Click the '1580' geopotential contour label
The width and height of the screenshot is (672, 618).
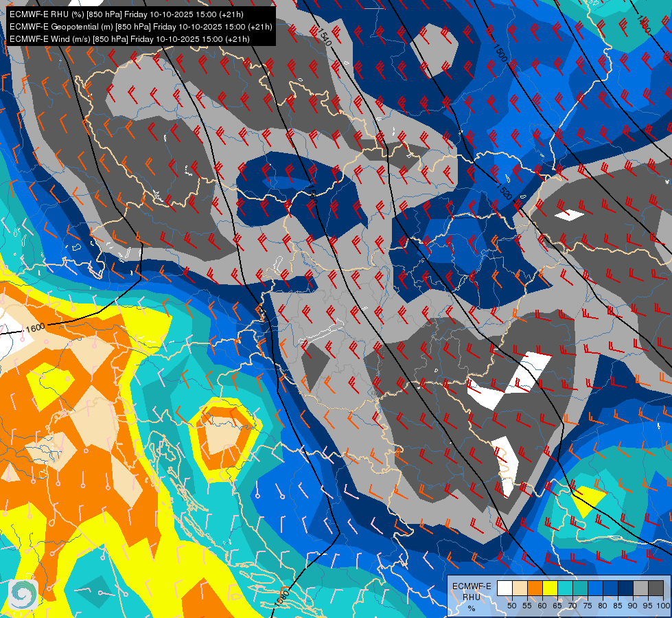(x=282, y=598)
